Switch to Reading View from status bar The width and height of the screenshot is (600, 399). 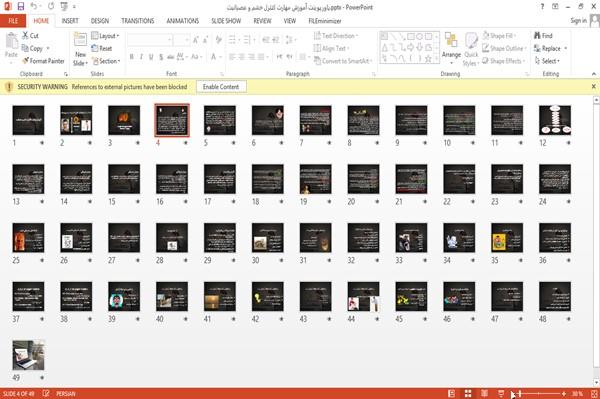484,394
